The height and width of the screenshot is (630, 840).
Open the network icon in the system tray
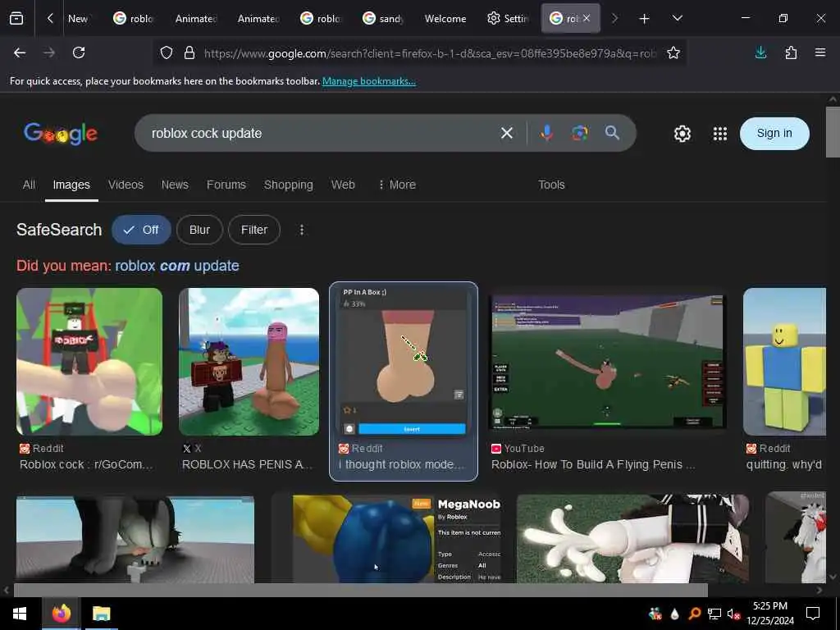(714, 614)
